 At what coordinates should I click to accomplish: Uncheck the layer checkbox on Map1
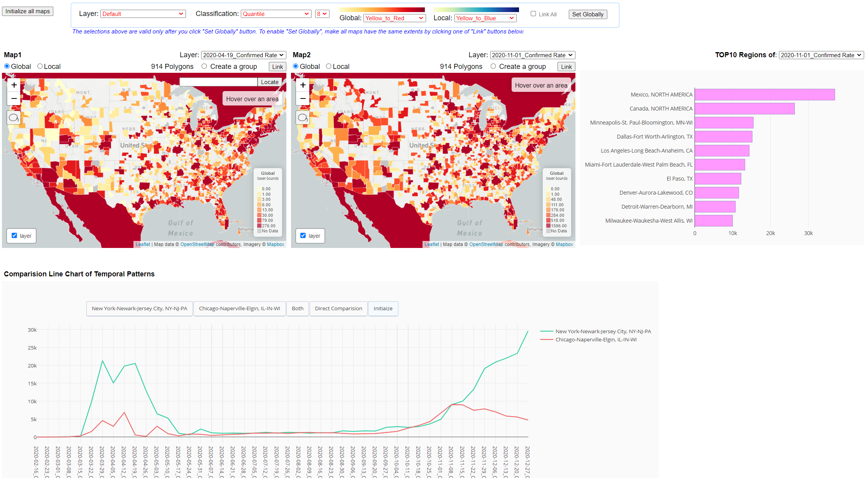(x=14, y=235)
